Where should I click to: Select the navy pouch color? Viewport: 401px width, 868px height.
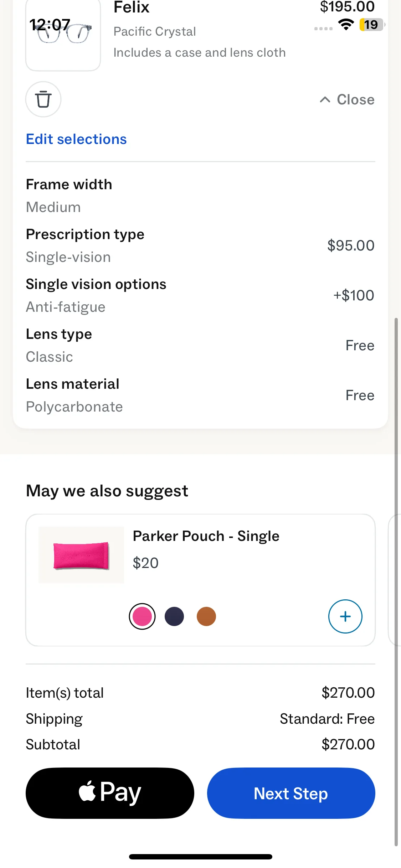click(174, 616)
